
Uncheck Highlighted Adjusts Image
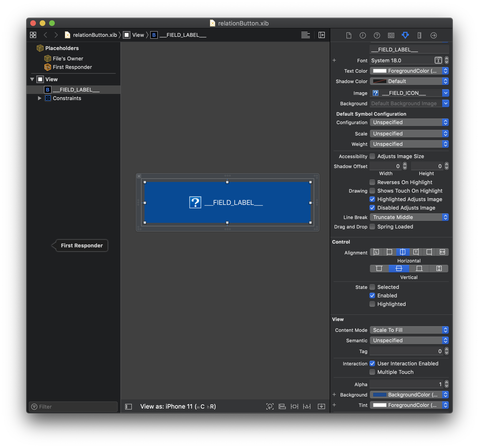coord(372,199)
